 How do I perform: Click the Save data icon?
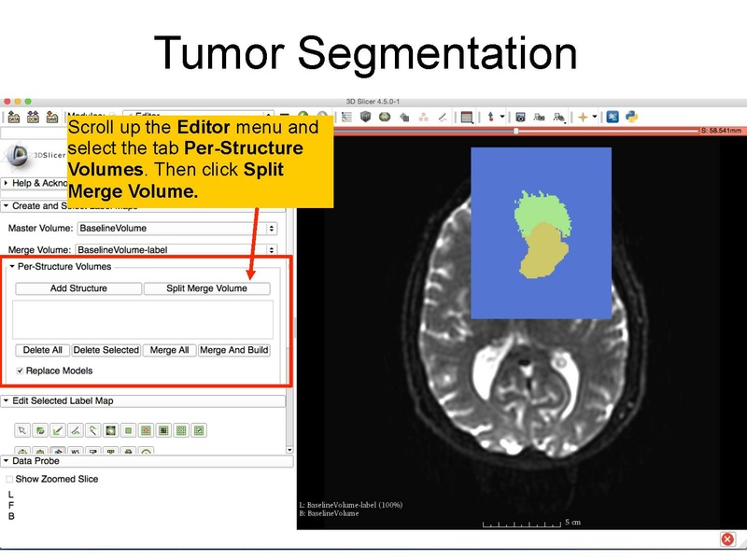(51, 116)
